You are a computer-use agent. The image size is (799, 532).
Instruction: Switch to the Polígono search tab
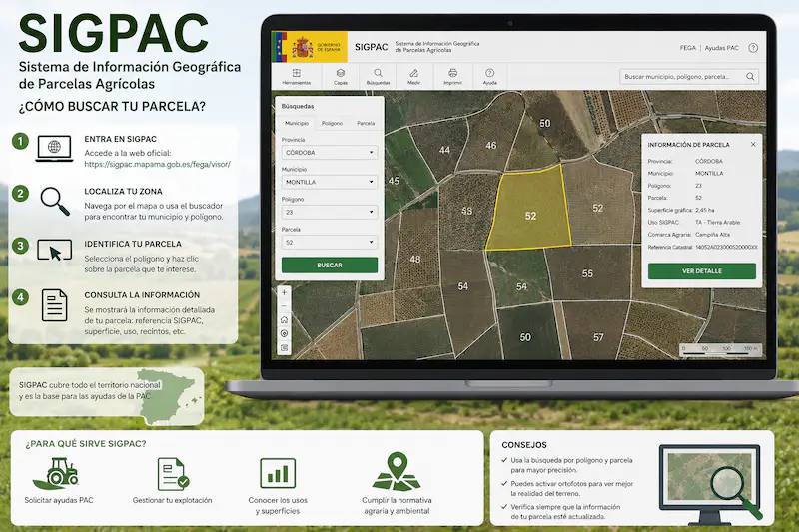click(332, 123)
